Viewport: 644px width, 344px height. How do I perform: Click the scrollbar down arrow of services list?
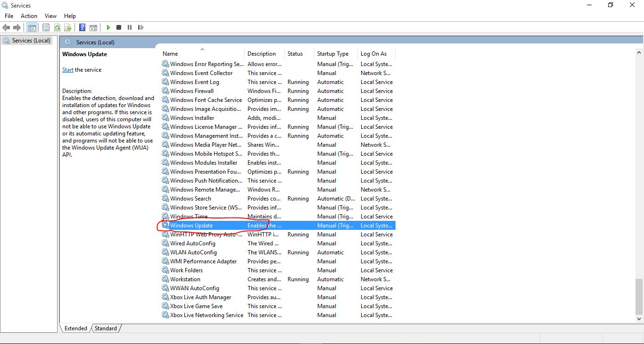click(x=639, y=319)
